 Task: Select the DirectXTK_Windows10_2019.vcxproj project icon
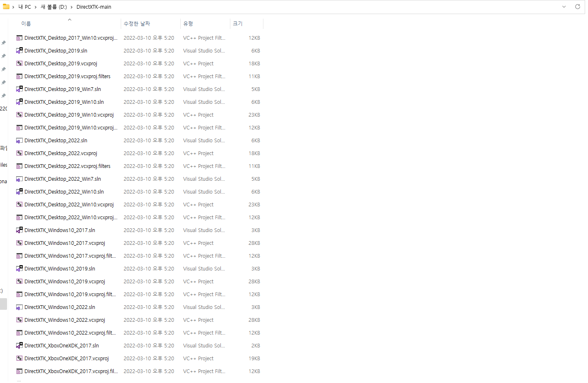click(x=19, y=282)
